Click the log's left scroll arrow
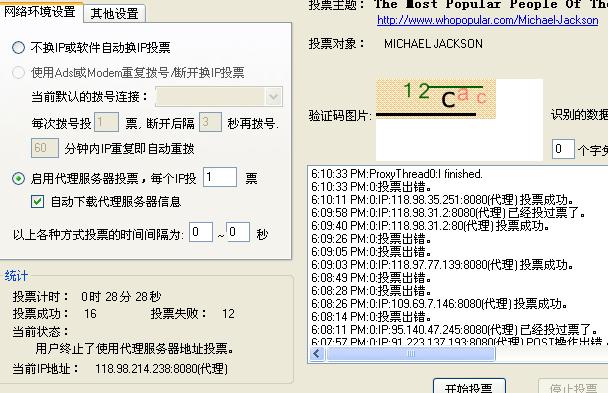 click(317, 353)
